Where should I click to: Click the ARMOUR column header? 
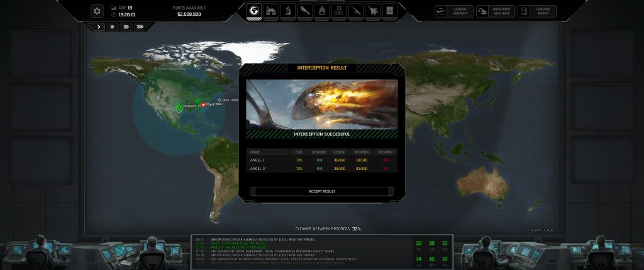point(319,152)
